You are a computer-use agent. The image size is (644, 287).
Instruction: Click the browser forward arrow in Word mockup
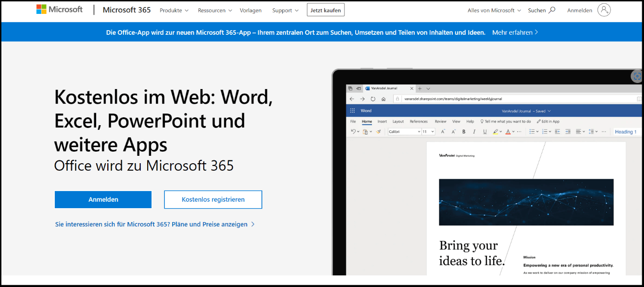tap(362, 99)
